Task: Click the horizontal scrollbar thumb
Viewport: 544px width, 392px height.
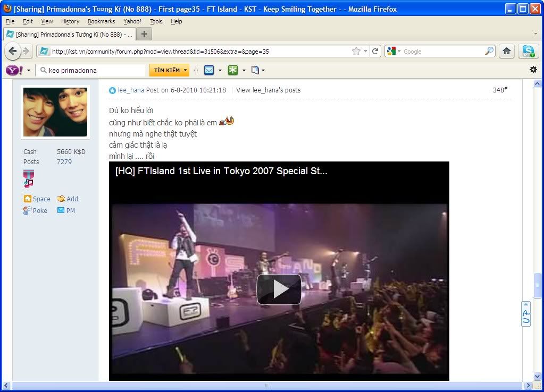Action: tap(267, 386)
